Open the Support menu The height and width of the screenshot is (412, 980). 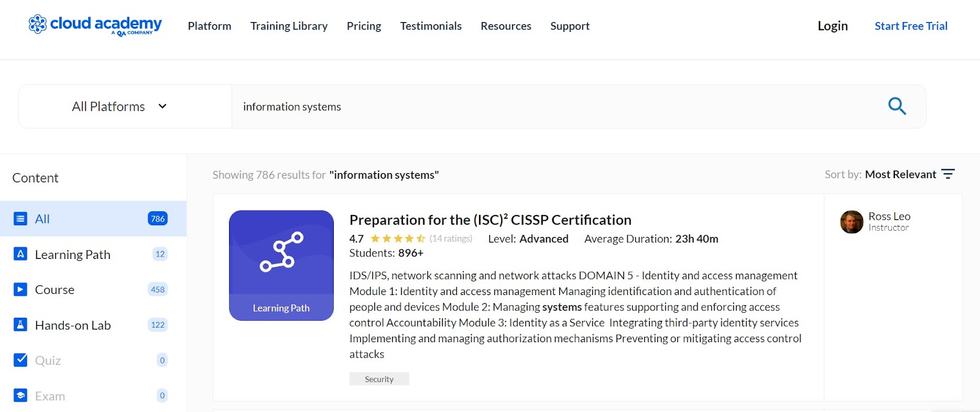570,26
